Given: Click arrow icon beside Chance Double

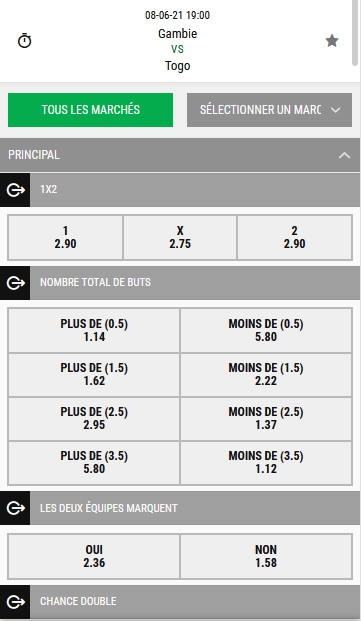Looking at the screenshot, I should coord(15,602).
